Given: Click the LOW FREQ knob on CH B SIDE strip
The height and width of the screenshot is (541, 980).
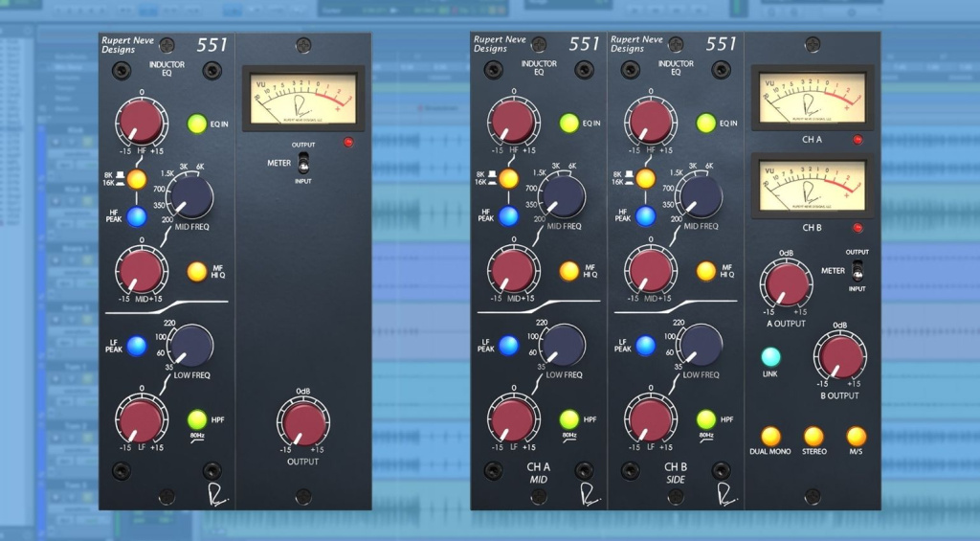Looking at the screenshot, I should click(700, 345).
